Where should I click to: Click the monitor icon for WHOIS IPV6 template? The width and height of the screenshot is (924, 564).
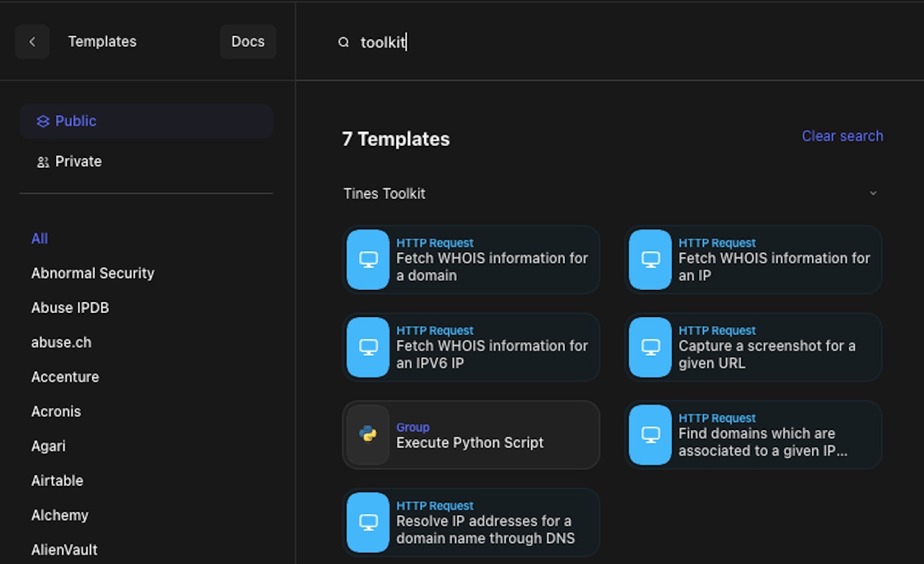point(368,347)
